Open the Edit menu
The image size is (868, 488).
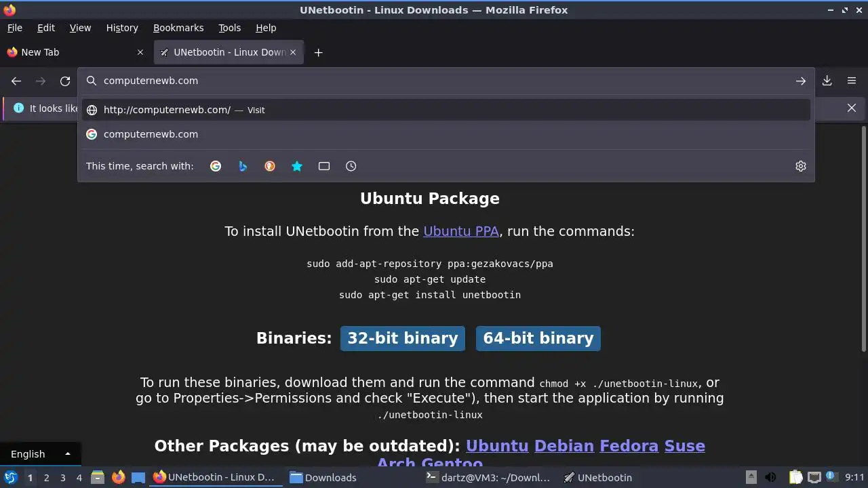coord(46,28)
